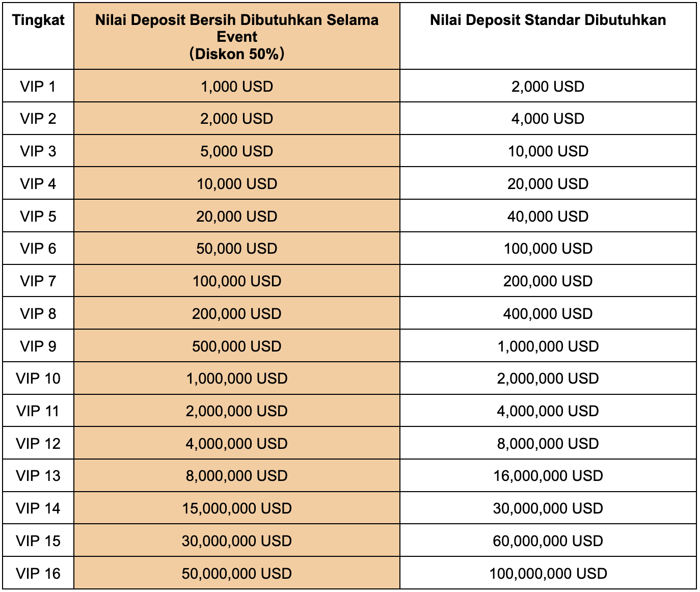Click the Nilai Deposit Standar Dibutuhkan header
700x592 pixels.
point(548,20)
